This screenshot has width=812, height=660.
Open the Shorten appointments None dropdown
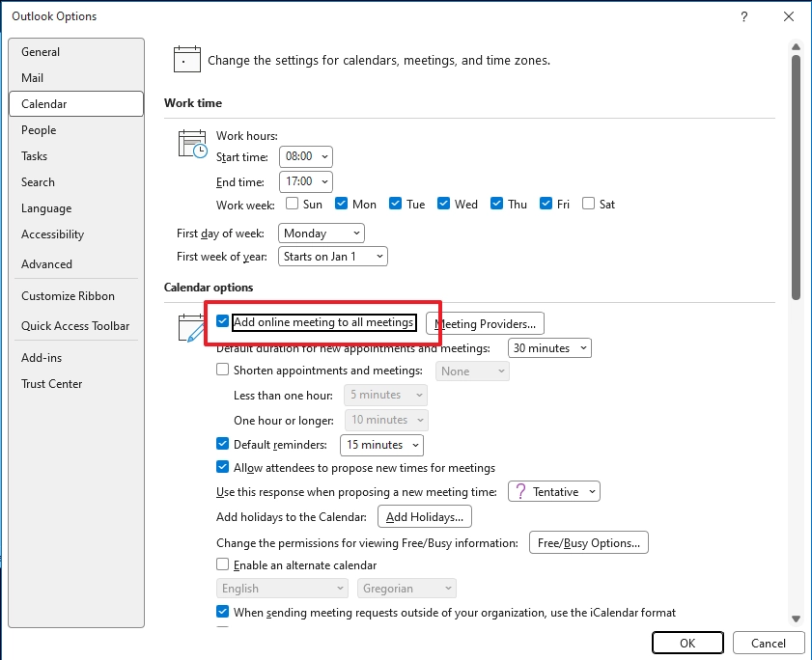[x=472, y=371]
